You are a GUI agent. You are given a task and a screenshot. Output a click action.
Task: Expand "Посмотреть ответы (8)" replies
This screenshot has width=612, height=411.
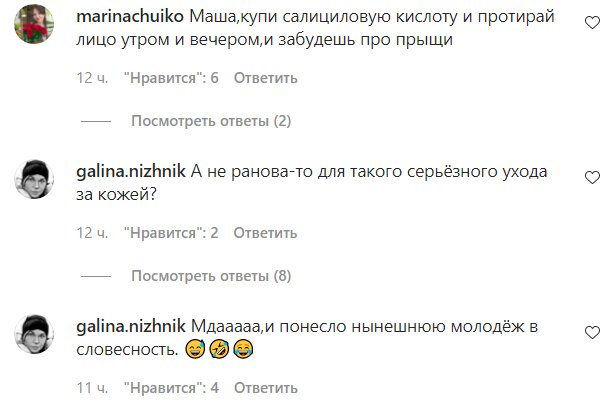(210, 276)
